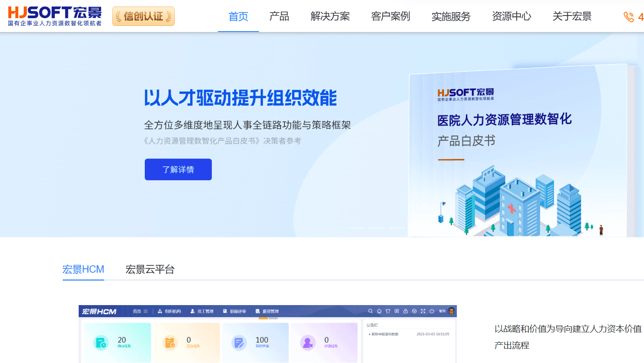Click the 信创认证 badge
Viewport: 644px width, 363px height.
tap(143, 16)
